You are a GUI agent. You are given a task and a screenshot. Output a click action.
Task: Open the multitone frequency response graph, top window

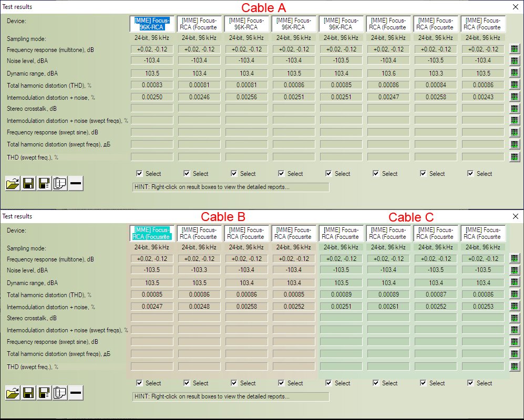[x=515, y=49]
